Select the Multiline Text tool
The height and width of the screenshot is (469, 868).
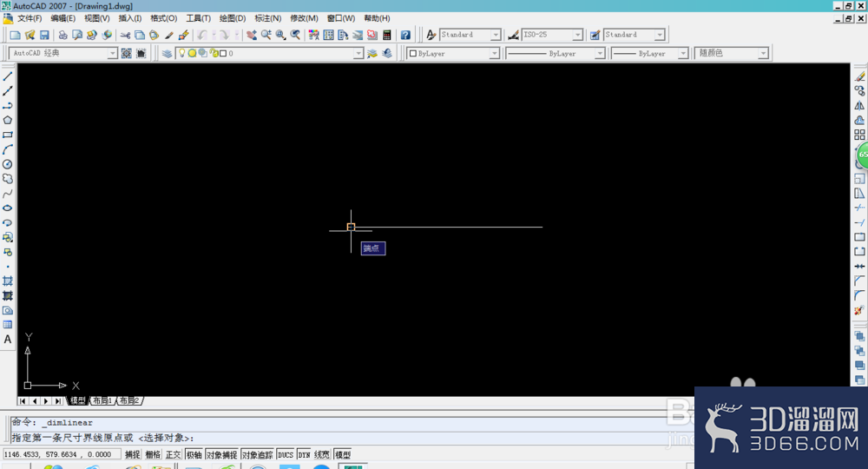tap(8, 340)
